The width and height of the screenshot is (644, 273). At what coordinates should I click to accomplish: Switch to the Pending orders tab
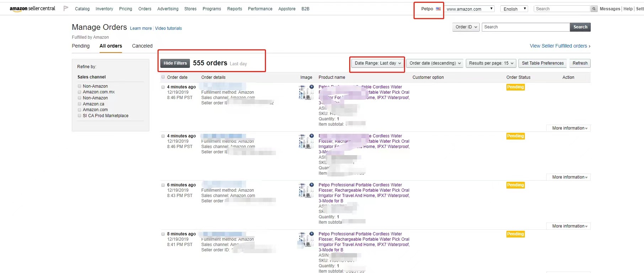81,46
